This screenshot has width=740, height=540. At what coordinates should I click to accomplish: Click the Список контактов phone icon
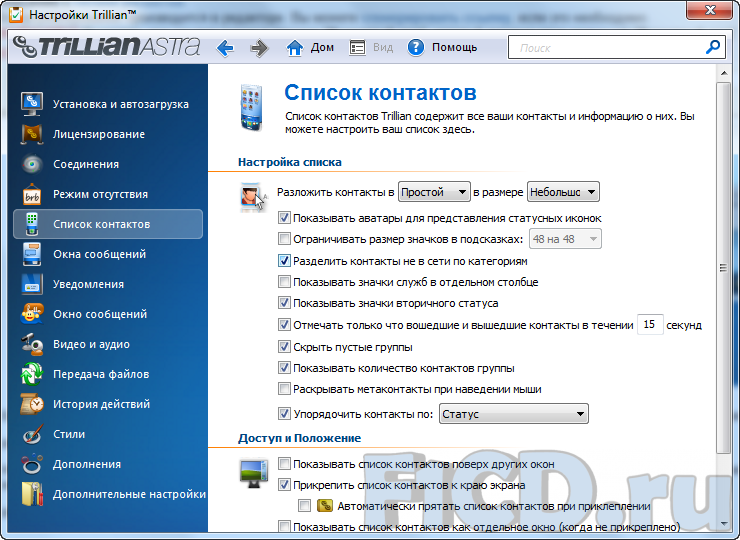coord(32,224)
